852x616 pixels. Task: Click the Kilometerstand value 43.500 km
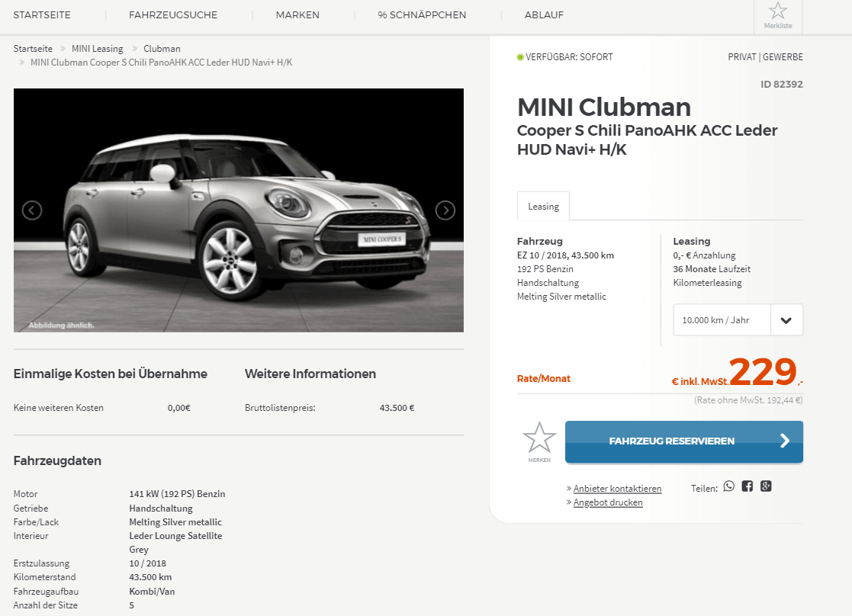[x=150, y=577]
